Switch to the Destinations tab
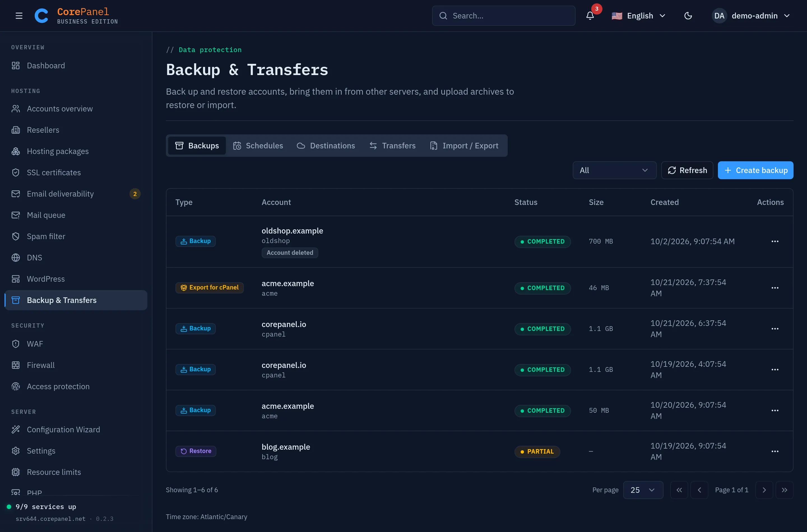Screen dimensions: 807x532 pyautogui.click(x=326, y=146)
